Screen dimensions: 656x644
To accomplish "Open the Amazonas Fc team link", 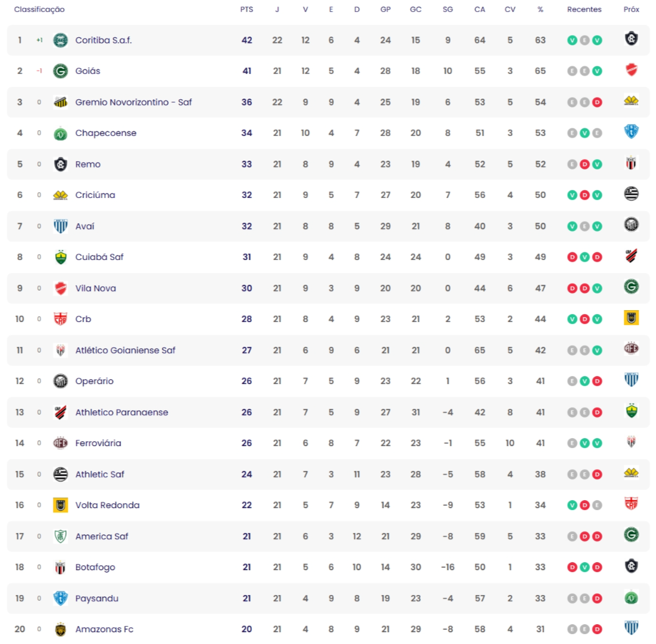I will (104, 629).
